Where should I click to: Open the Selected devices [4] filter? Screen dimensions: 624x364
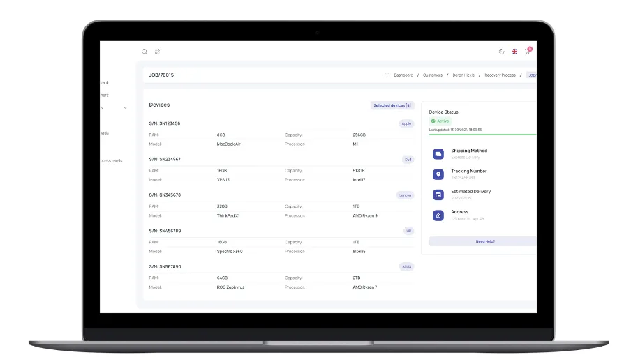[392, 105]
